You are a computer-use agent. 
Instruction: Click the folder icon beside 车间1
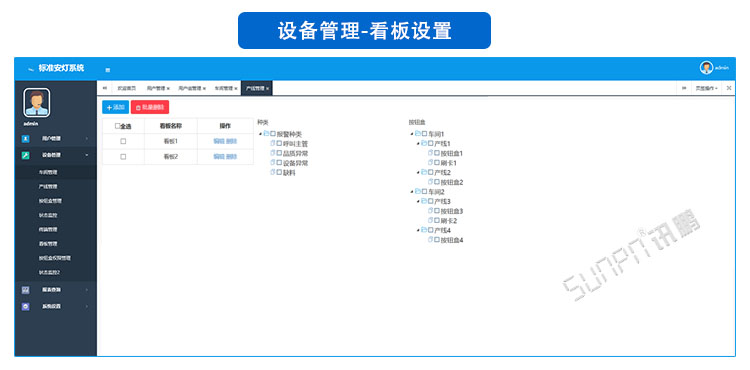tap(418, 134)
